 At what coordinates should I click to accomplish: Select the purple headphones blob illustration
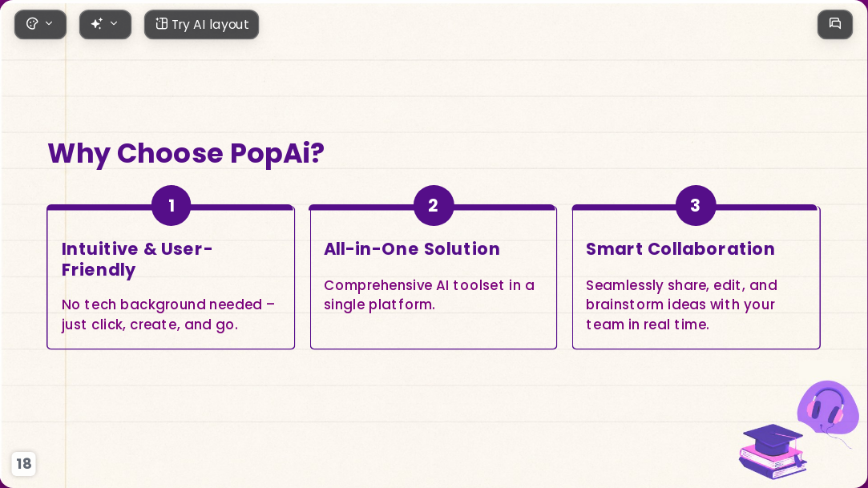pos(828,410)
